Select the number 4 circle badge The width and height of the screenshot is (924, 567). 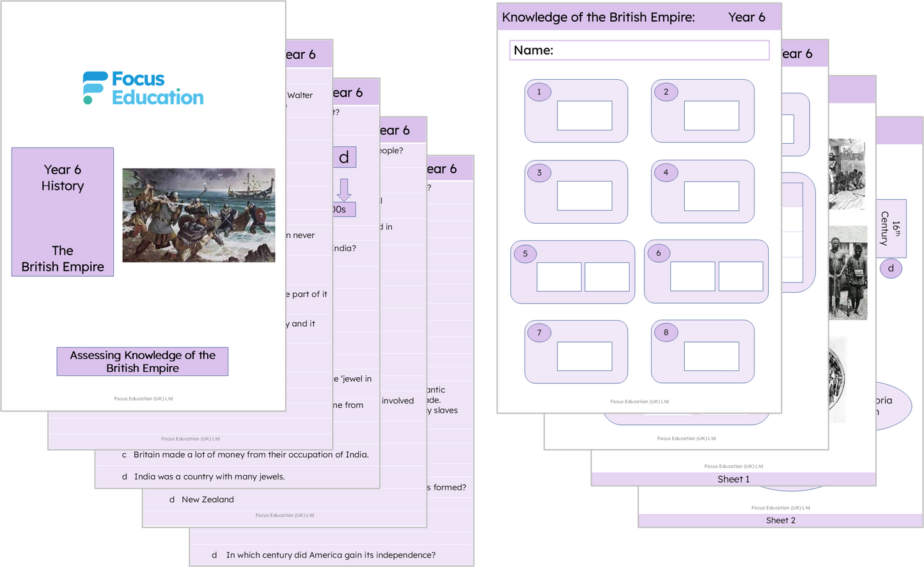[x=666, y=173]
